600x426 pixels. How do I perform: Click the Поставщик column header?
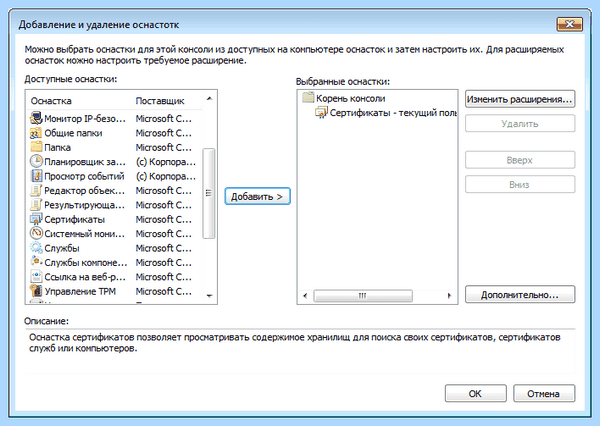[x=167, y=101]
